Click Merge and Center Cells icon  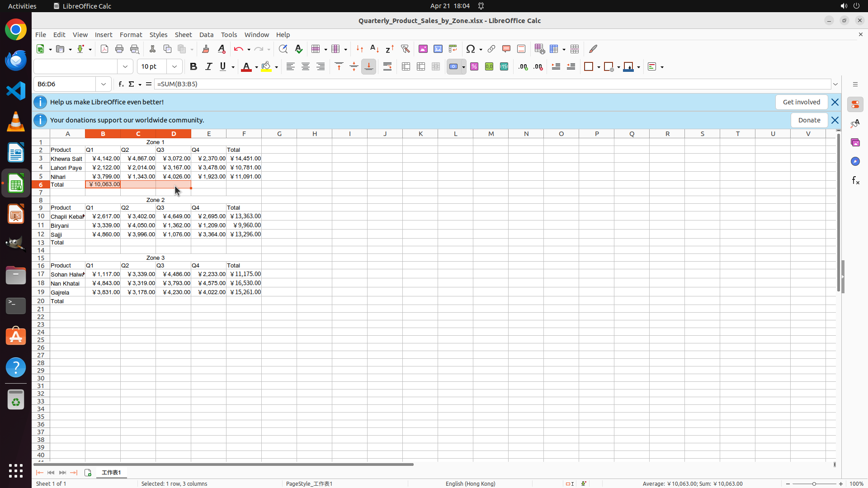406,67
